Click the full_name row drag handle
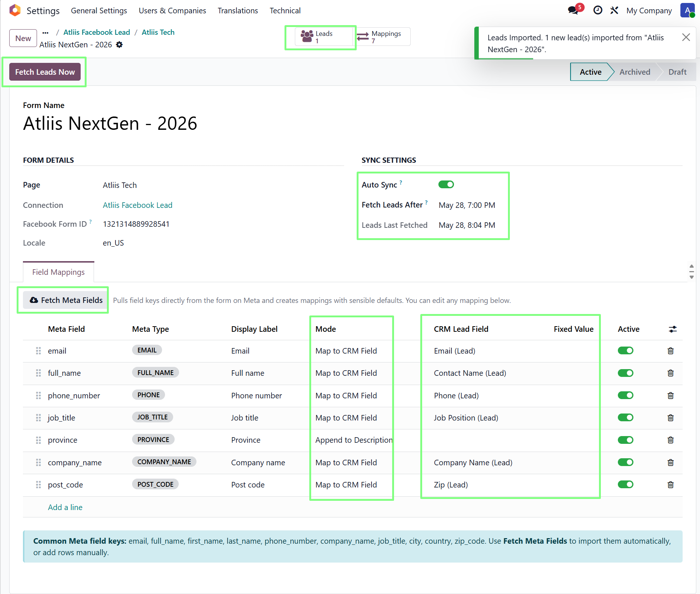This screenshot has height=594, width=700. tap(38, 373)
